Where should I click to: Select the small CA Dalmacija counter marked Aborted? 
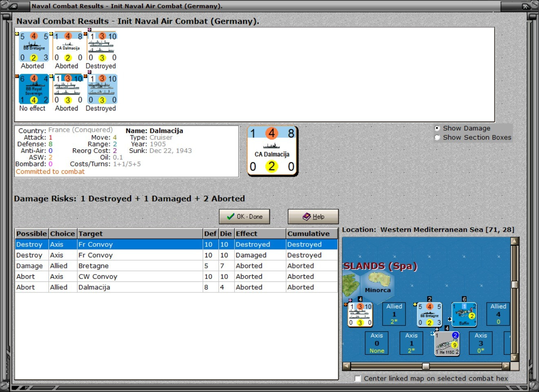click(68, 47)
